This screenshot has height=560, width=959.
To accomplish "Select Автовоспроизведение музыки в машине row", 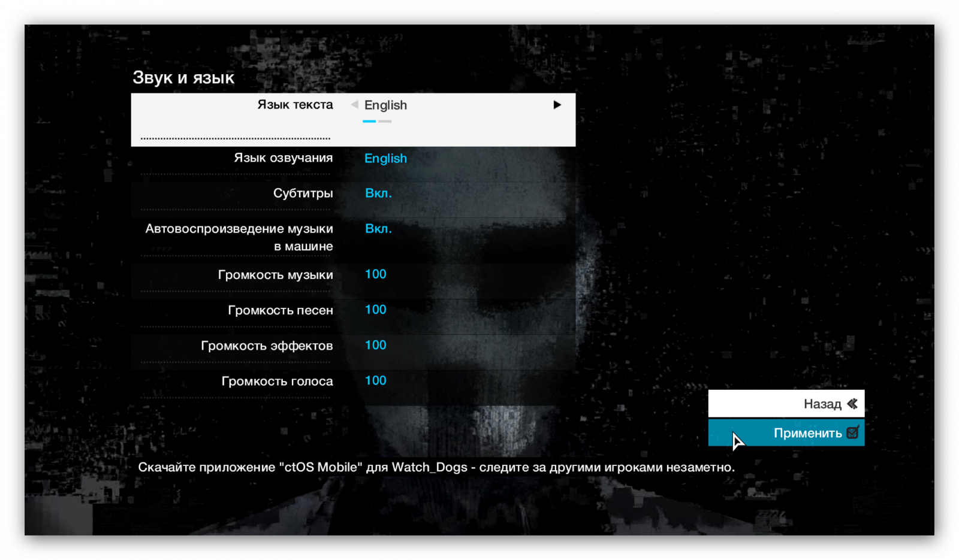I will point(353,240).
